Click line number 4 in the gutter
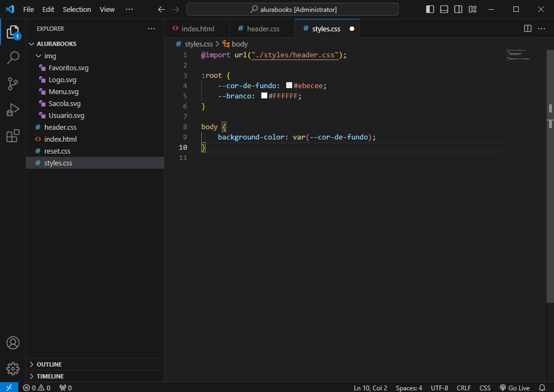Image resolution: width=554 pixels, height=392 pixels. coord(185,86)
